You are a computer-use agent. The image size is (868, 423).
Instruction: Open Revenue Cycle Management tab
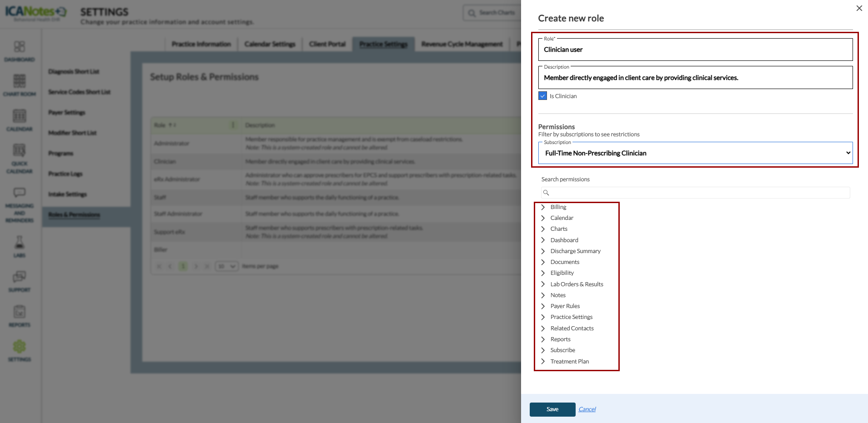point(462,44)
